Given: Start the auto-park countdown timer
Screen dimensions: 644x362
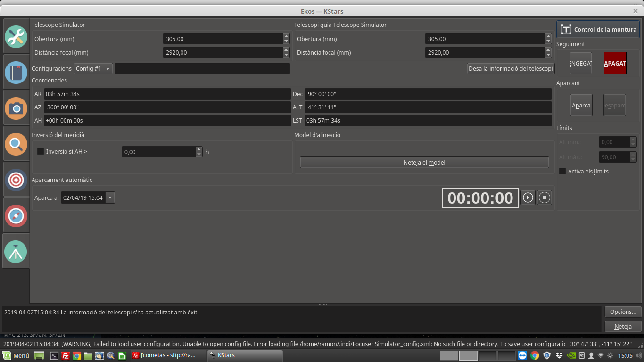Looking at the screenshot, I should pyautogui.click(x=528, y=197).
